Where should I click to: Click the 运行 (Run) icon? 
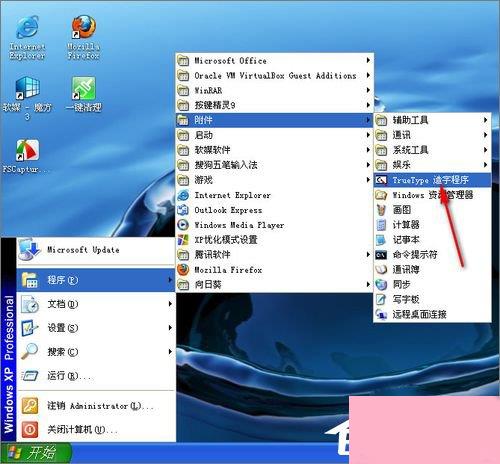(30, 376)
